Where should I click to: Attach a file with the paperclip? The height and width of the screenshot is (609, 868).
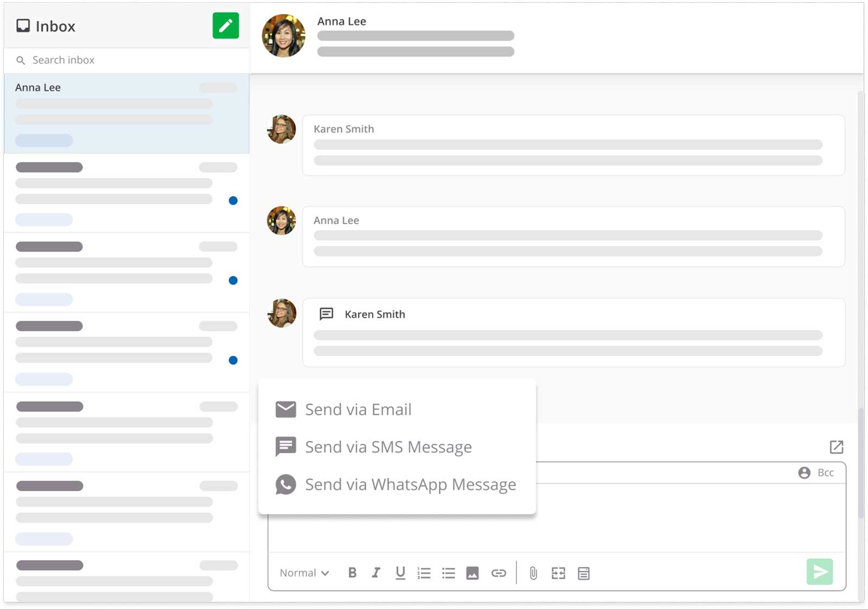point(533,573)
